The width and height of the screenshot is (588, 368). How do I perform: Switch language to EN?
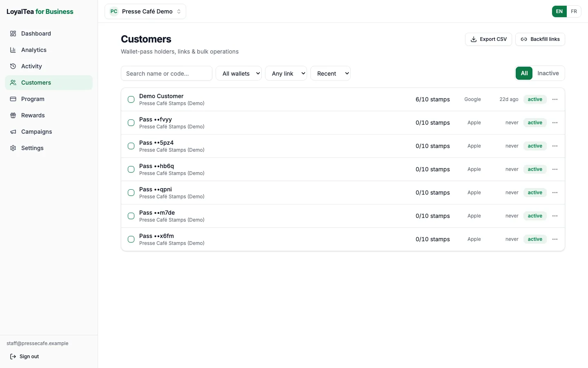(x=559, y=11)
